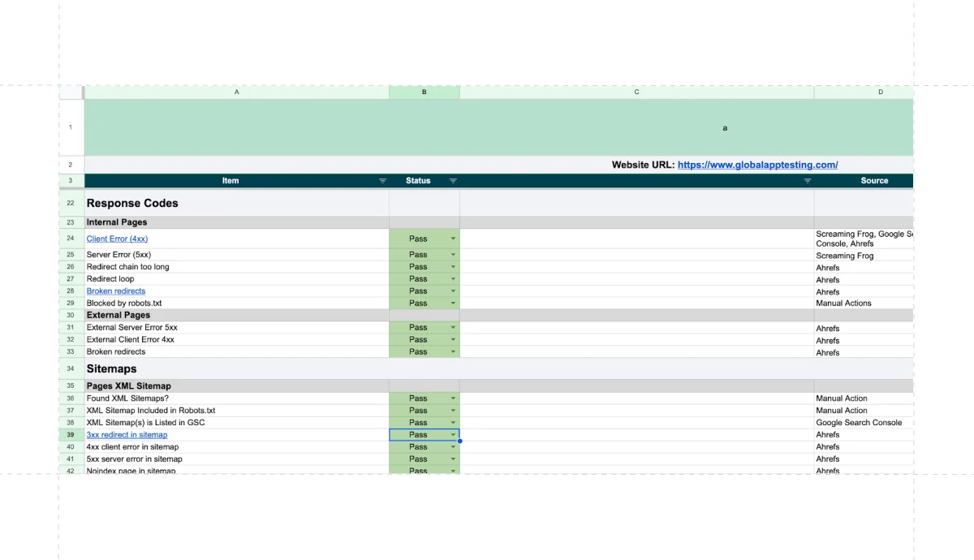Screen dimensions: 974x560
Task: Open Pass dropdown in row 33 Broken redirects
Action: click(453, 352)
